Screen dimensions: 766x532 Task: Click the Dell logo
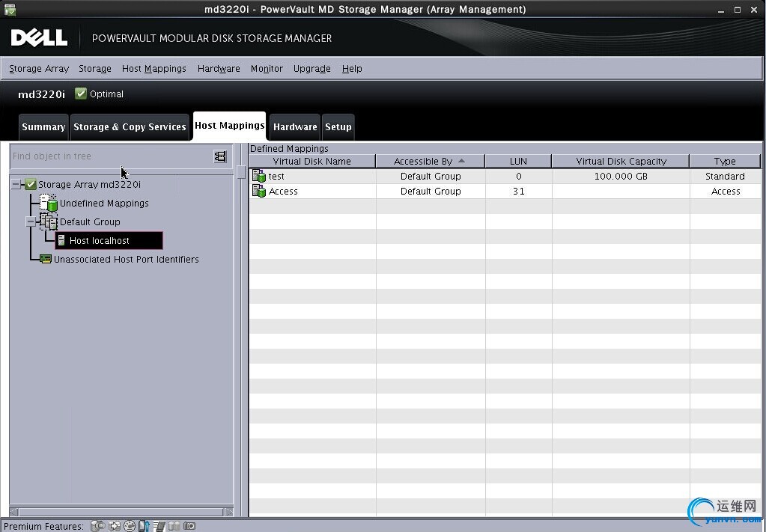point(39,37)
